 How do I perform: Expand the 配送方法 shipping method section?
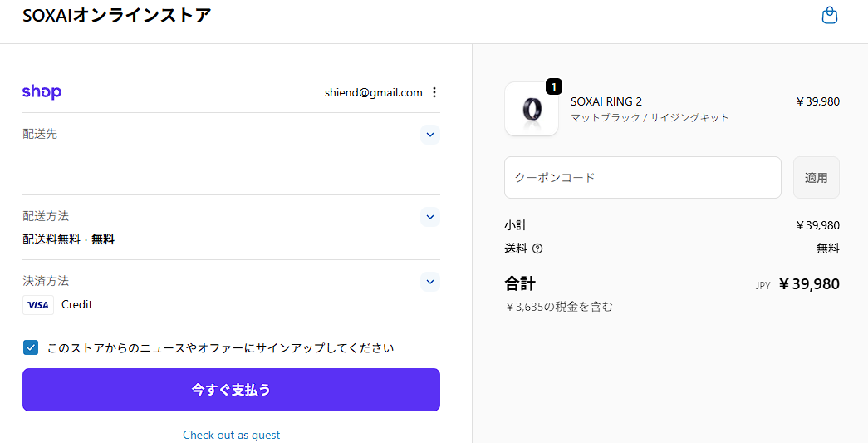point(430,217)
